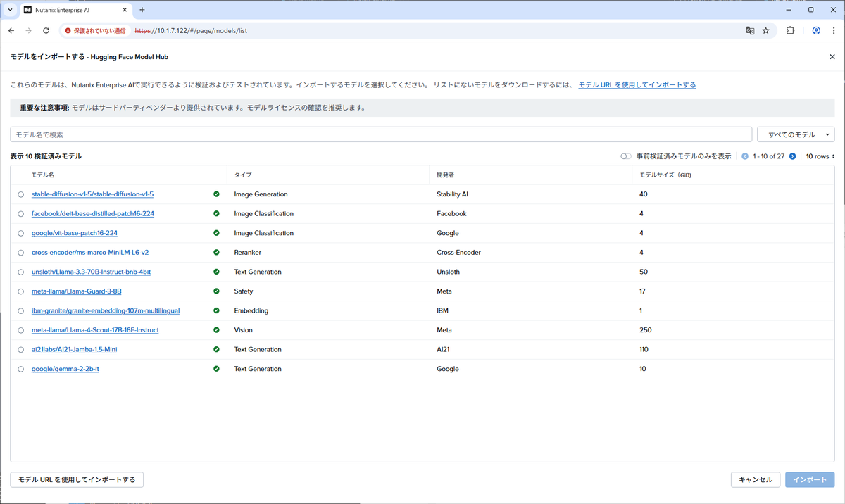
Task: Select radio for meta-llama/Llama-Guard-3-8B
Action: tap(21, 291)
